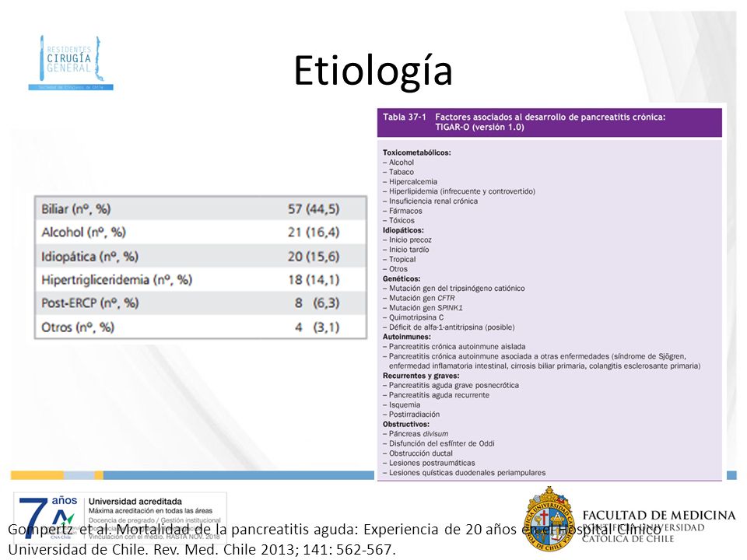Select the '– Isquemia' entry
The height and width of the screenshot is (560, 747).
point(402,404)
